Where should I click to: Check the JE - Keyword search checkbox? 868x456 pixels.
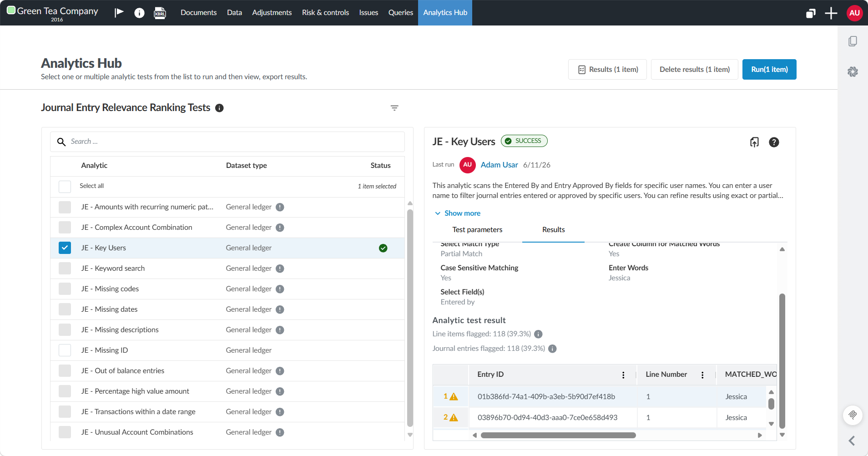[x=65, y=269]
